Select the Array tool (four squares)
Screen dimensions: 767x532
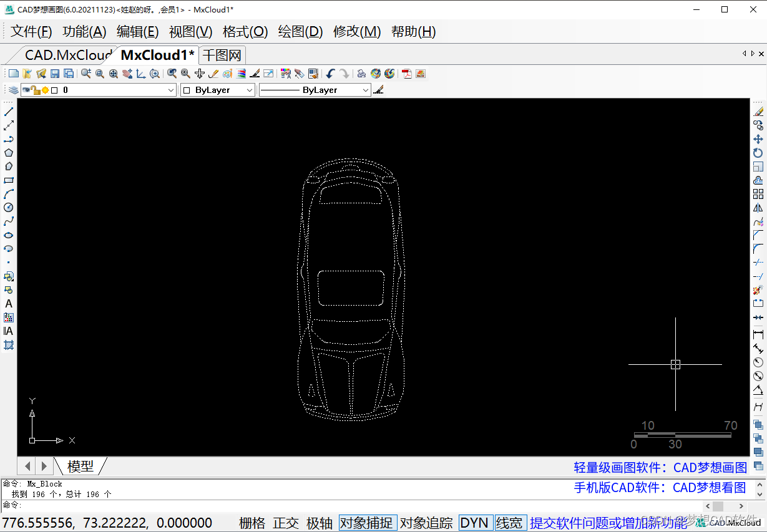758,194
